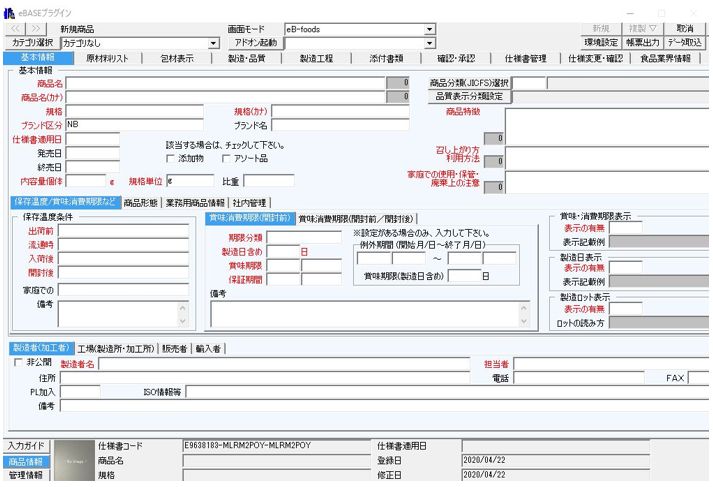
Task: Click the 商品特徴 text area
Action: 607,126
